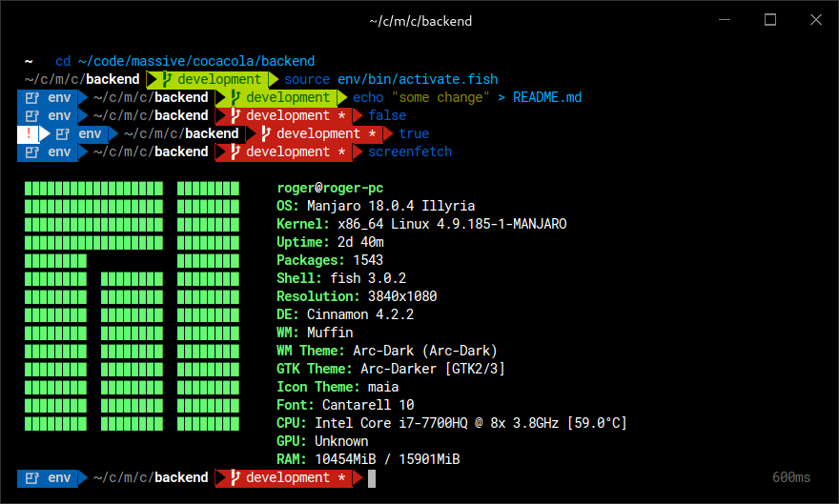This screenshot has height=504, width=839.
Task: Click the RAM: 10454MiB / 15901MiB line
Action: click(x=368, y=459)
